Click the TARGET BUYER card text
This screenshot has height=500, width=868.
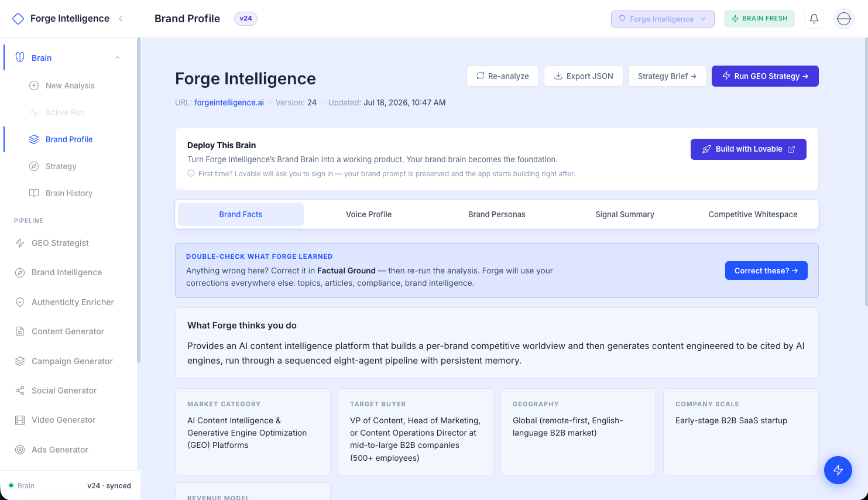point(416,439)
